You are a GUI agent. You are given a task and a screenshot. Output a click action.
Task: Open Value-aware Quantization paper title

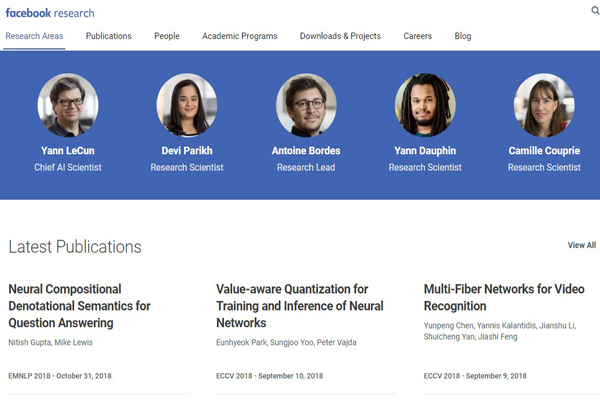(300, 306)
